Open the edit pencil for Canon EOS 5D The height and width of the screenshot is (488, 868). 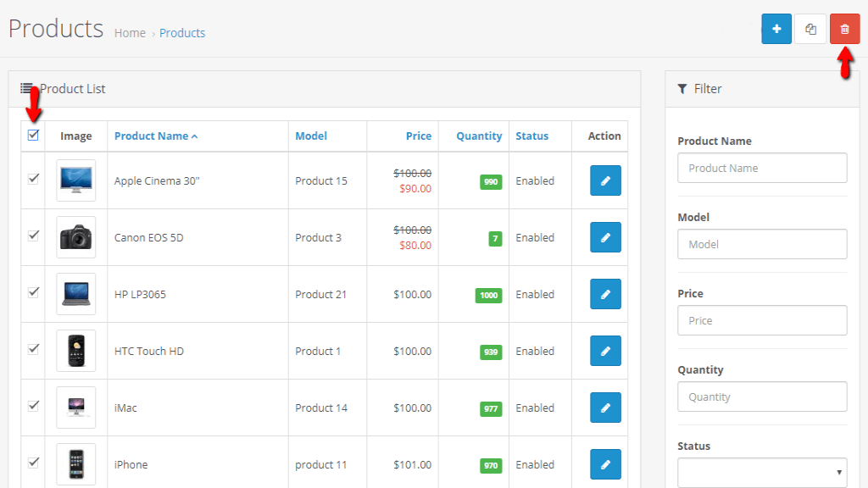(605, 237)
